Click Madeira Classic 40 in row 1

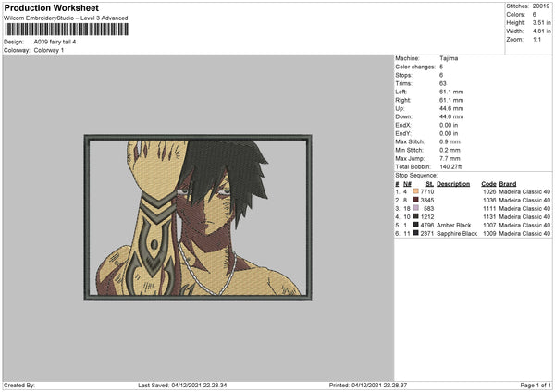pyautogui.click(x=524, y=191)
